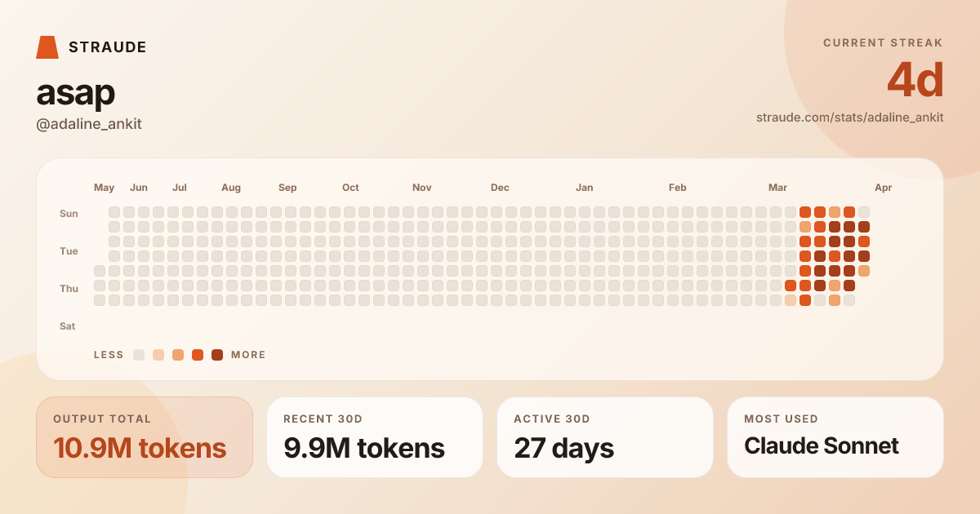The height and width of the screenshot is (514, 980).
Task: Select the "asap" profile name heading
Action: pyautogui.click(x=75, y=94)
